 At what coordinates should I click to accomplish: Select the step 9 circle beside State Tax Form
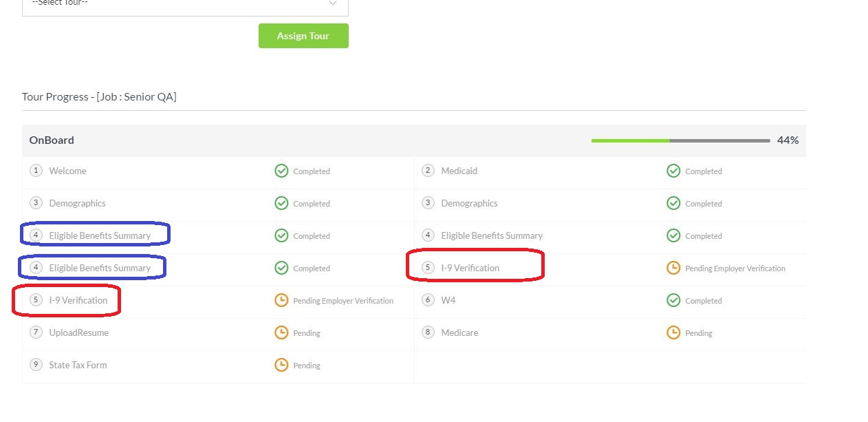coord(36,365)
